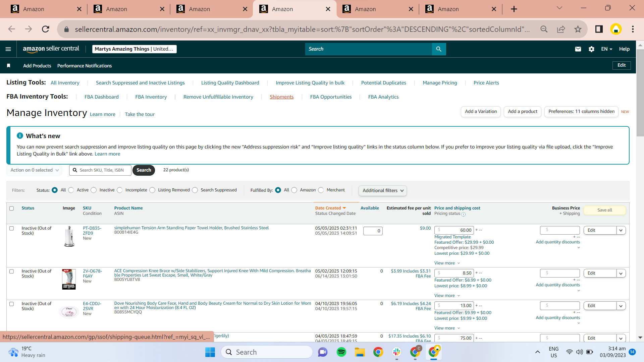
Task: Click the Amazon Seller Central logo
Action: click(x=51, y=49)
